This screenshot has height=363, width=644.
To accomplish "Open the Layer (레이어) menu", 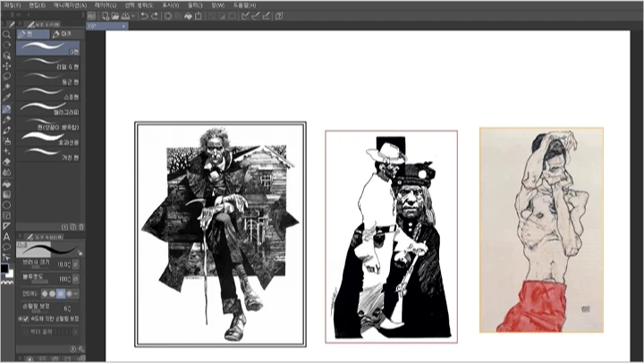I will point(106,5).
